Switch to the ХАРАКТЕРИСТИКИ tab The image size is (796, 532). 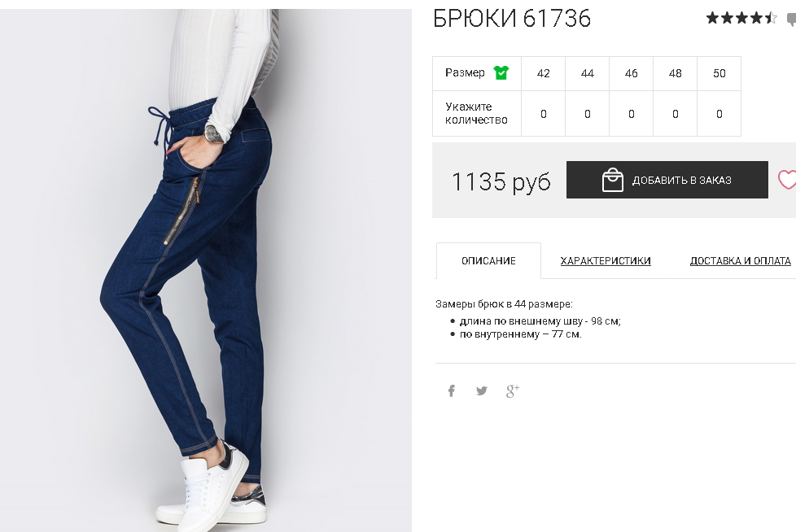coord(605,260)
